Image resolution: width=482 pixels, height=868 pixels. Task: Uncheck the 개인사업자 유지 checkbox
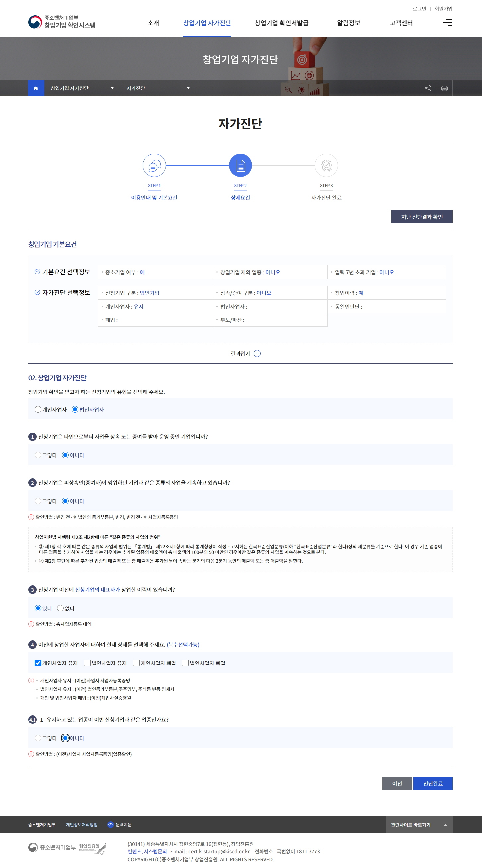coord(38,663)
